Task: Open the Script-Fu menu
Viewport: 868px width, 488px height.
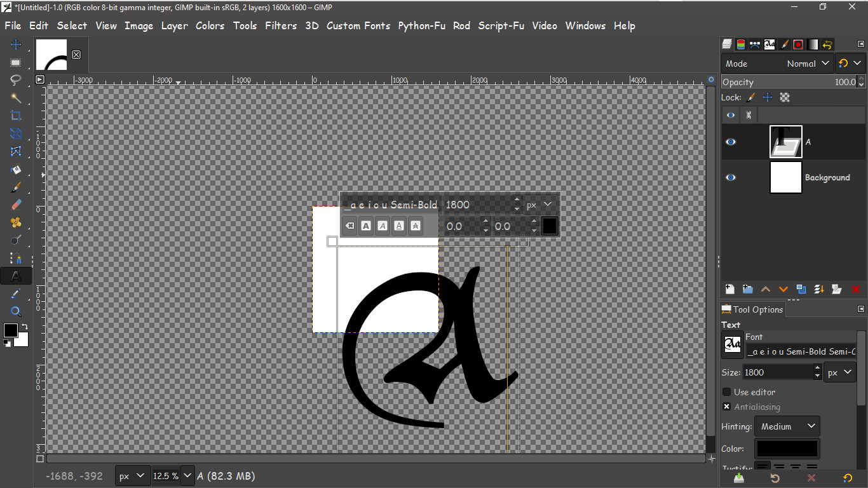Action: pos(501,25)
